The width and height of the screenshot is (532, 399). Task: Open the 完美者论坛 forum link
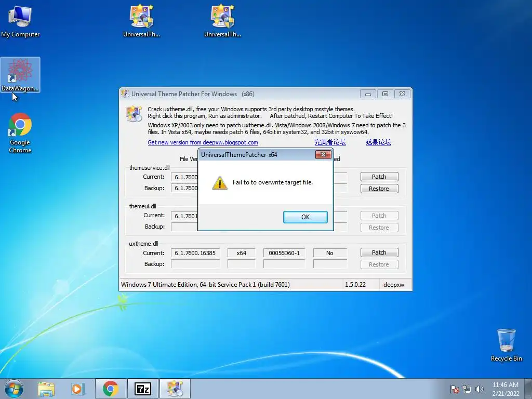330,142
